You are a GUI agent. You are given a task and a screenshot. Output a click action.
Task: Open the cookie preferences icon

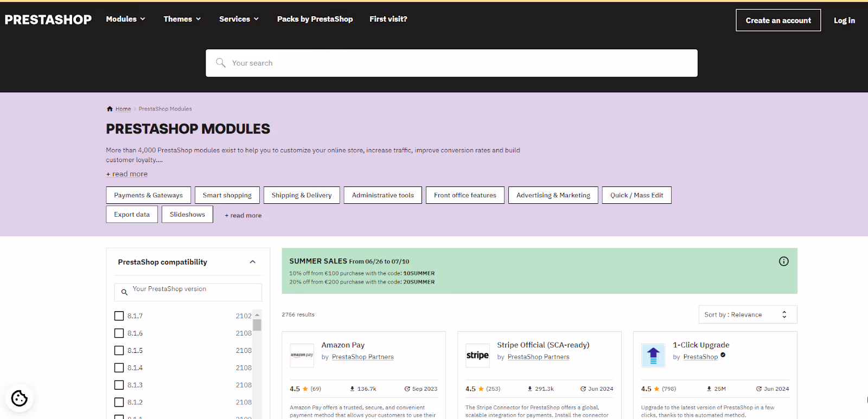pos(20,398)
